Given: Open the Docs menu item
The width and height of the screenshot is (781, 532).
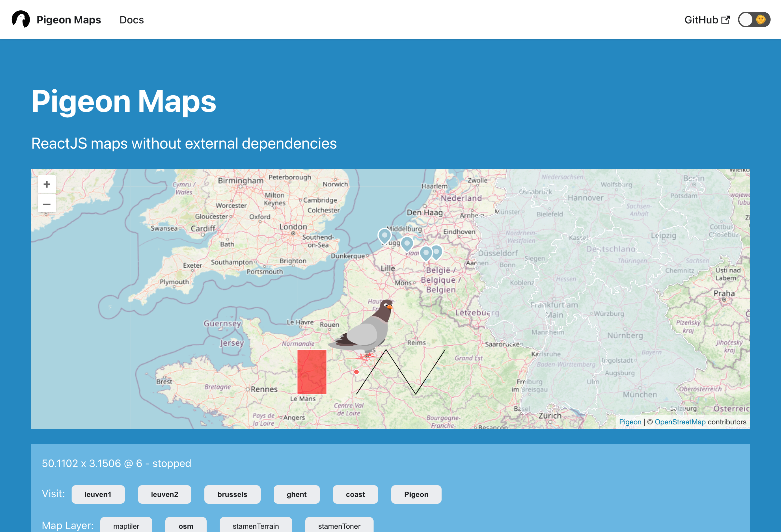Looking at the screenshot, I should (x=131, y=20).
